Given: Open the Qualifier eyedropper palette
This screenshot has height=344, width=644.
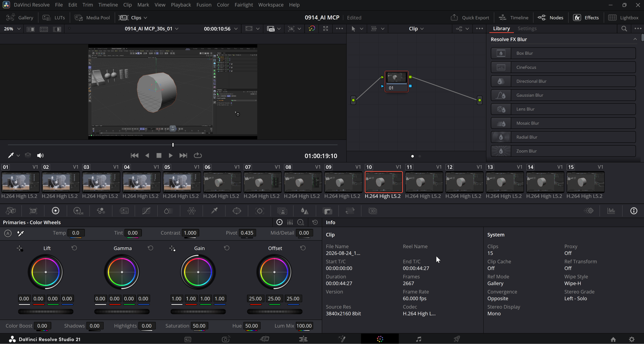Looking at the screenshot, I should (214, 211).
